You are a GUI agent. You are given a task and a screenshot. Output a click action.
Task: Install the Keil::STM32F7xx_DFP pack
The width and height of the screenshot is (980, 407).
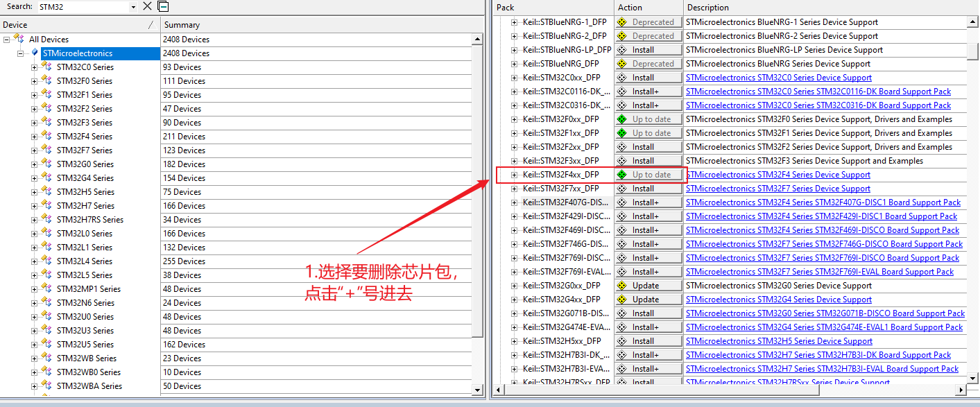tap(648, 189)
